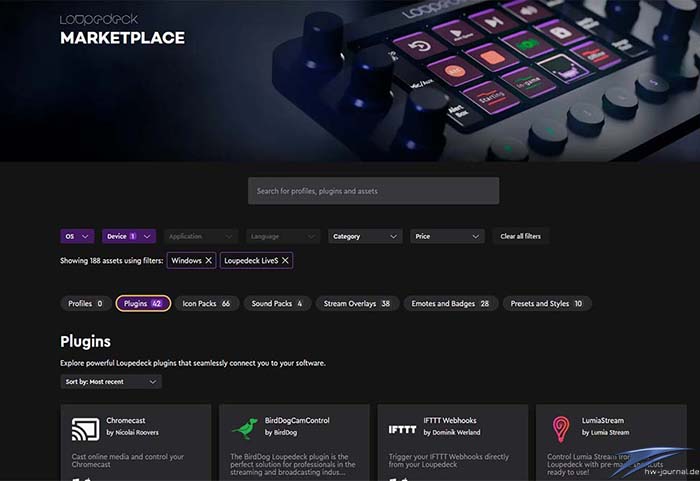This screenshot has height=481, width=700.
Task: Open the OS filter dropdown
Action: pos(77,236)
